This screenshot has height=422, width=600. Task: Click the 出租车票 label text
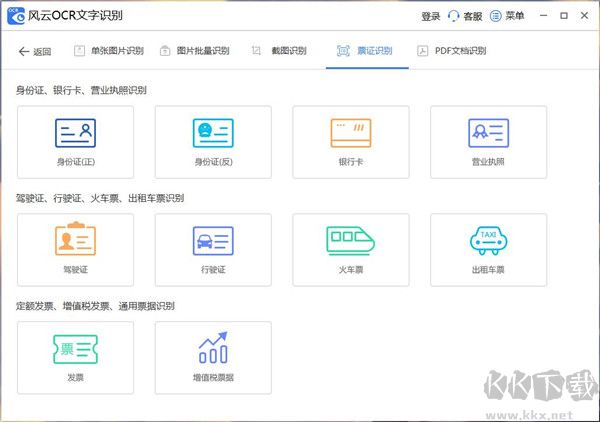pyautogui.click(x=488, y=270)
